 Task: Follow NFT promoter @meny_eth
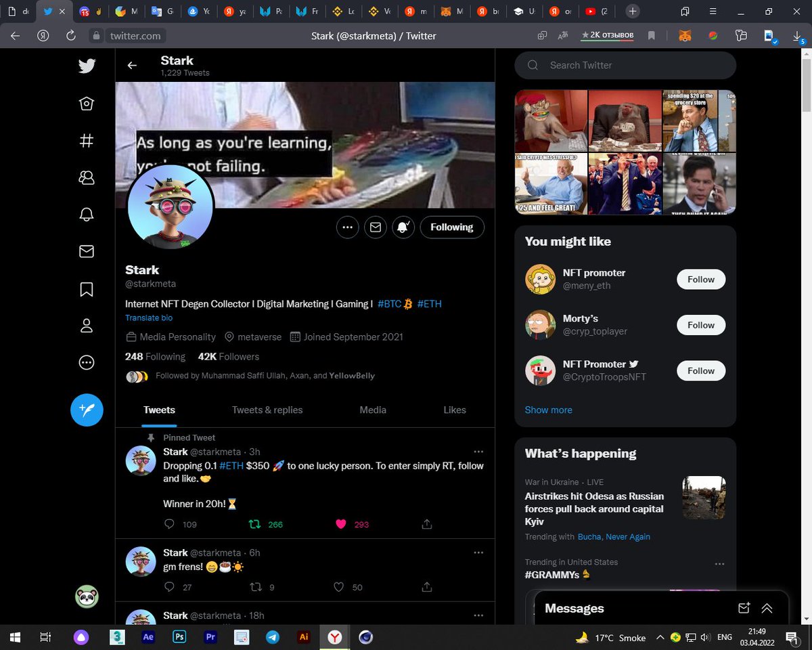(701, 280)
